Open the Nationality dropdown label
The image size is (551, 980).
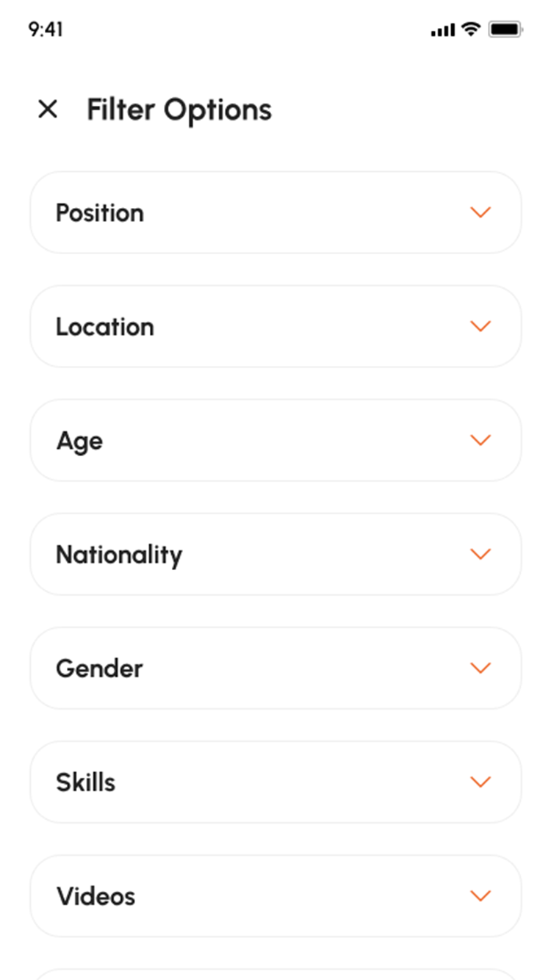(119, 555)
